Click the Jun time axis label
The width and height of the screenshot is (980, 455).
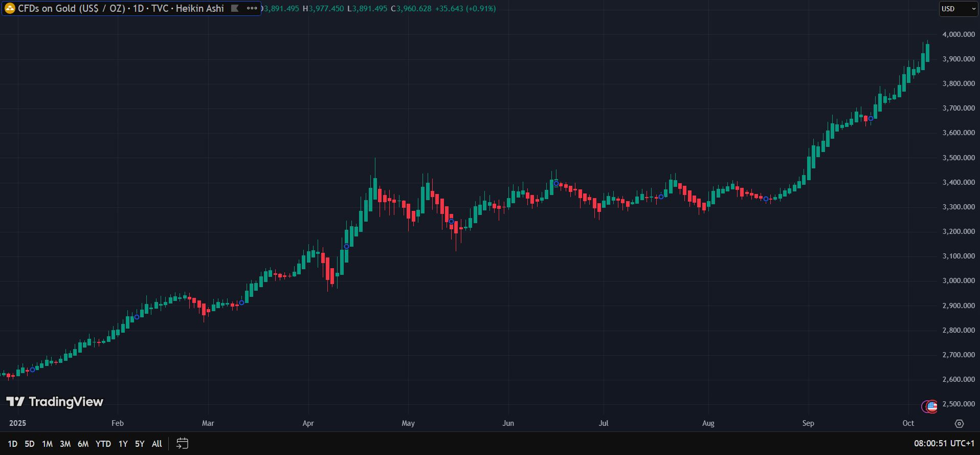pos(508,423)
